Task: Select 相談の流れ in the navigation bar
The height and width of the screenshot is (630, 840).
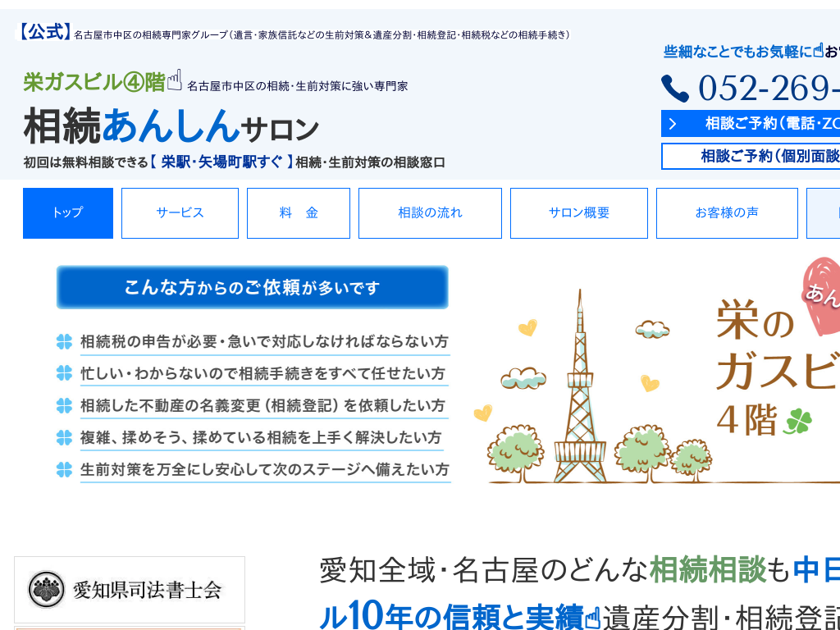Action: click(430, 213)
